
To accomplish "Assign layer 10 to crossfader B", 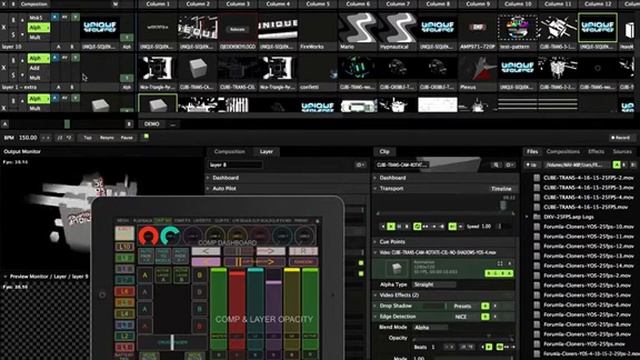I will tap(72, 47).
